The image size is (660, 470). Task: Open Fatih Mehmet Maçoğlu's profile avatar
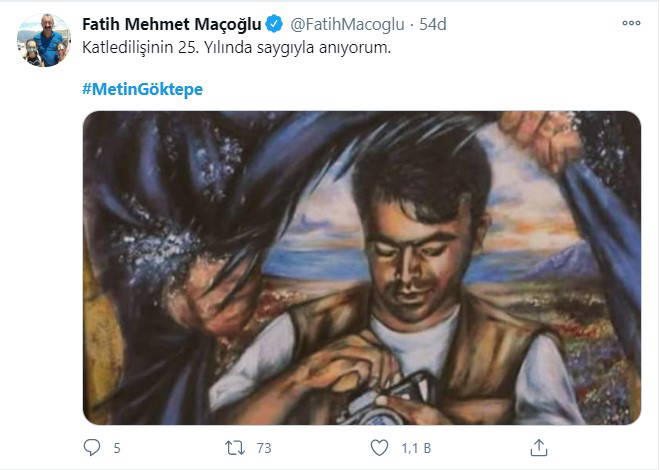(44, 41)
